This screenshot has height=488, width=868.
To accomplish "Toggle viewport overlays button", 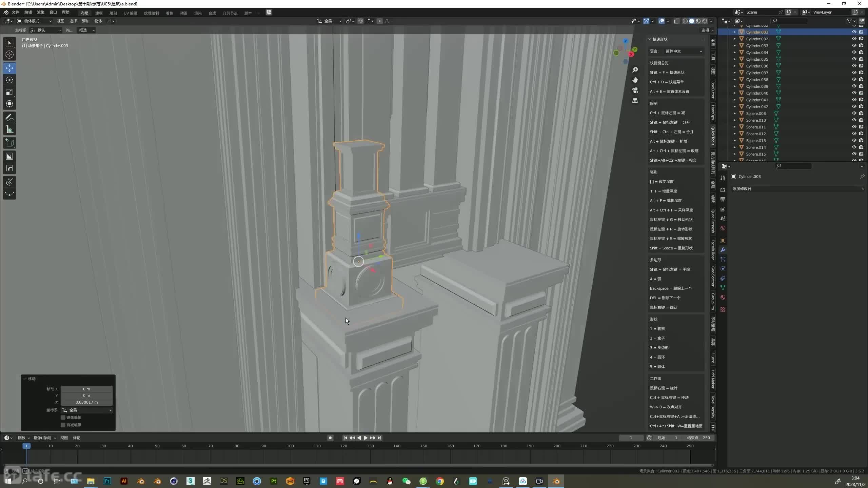I will [x=662, y=21].
